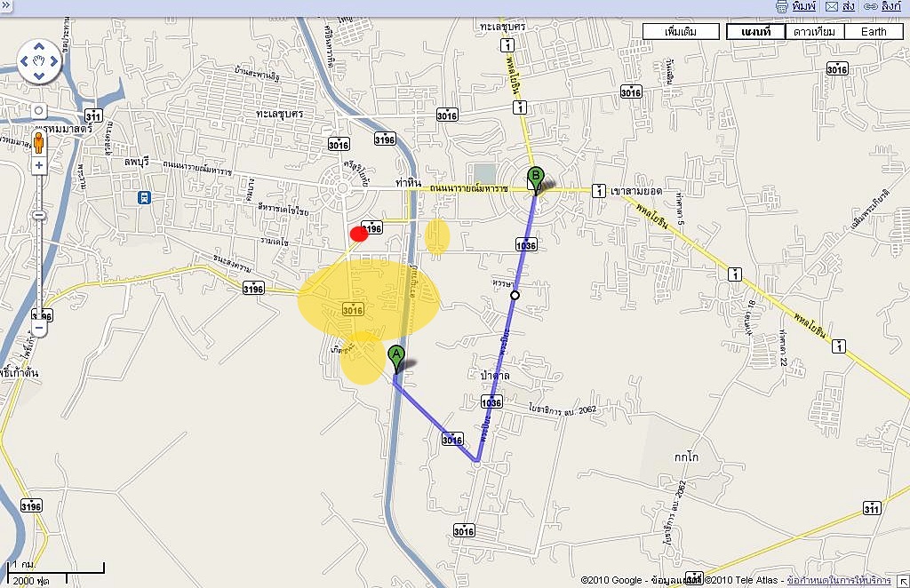Zoom out with the minus button
The image size is (910, 588).
tap(39, 328)
